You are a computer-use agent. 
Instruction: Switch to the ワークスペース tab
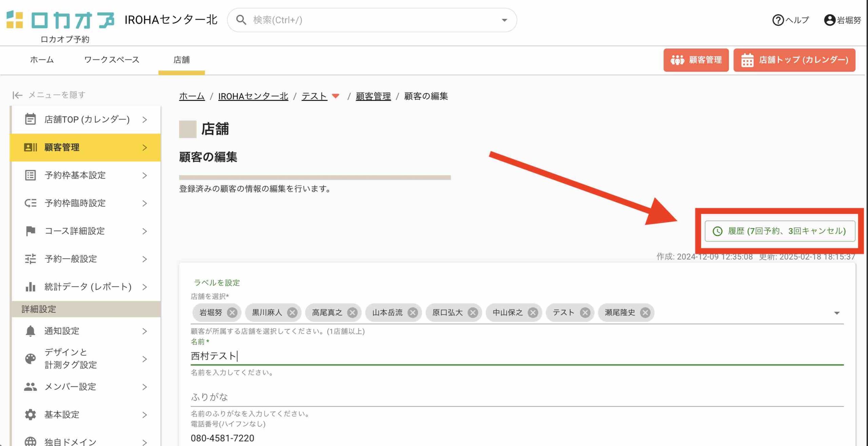tap(112, 60)
